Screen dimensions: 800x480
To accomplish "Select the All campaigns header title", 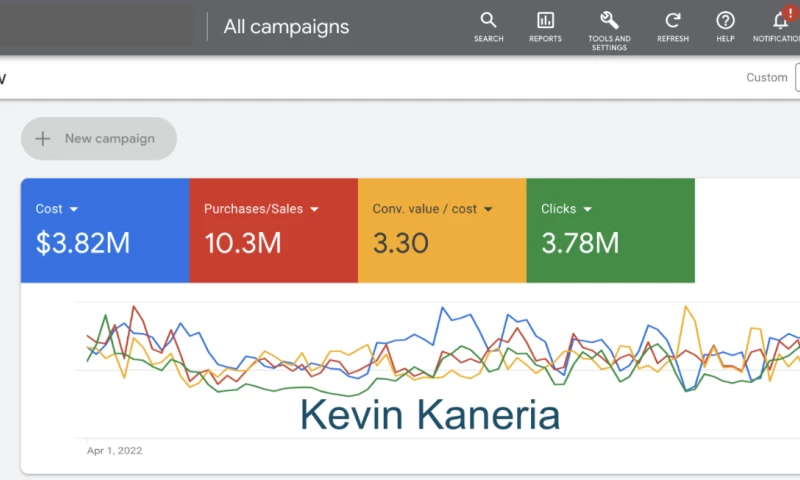I will [286, 27].
